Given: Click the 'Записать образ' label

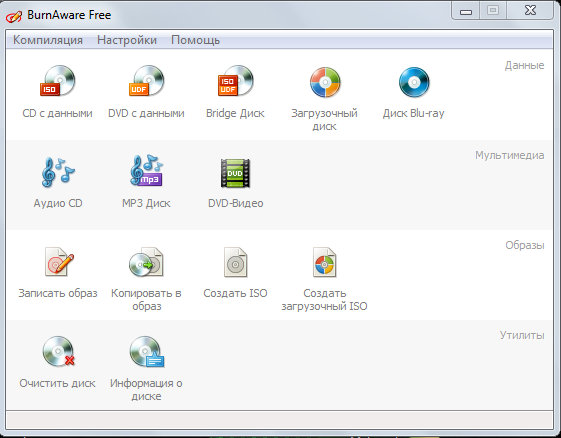Looking at the screenshot, I should (x=58, y=293).
